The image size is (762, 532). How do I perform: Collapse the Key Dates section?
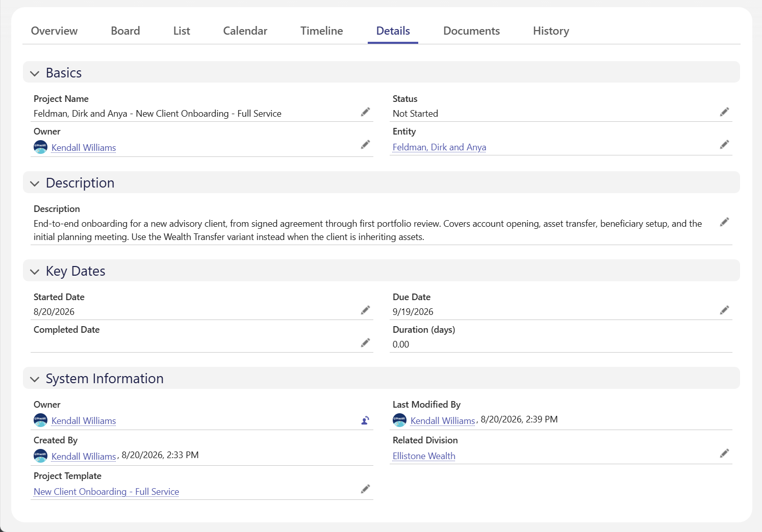click(x=35, y=272)
